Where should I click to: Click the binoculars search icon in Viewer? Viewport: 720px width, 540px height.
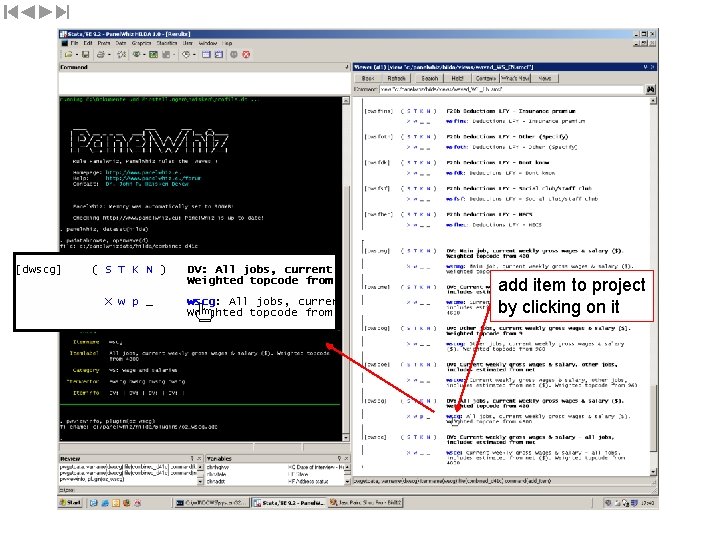(x=650, y=89)
